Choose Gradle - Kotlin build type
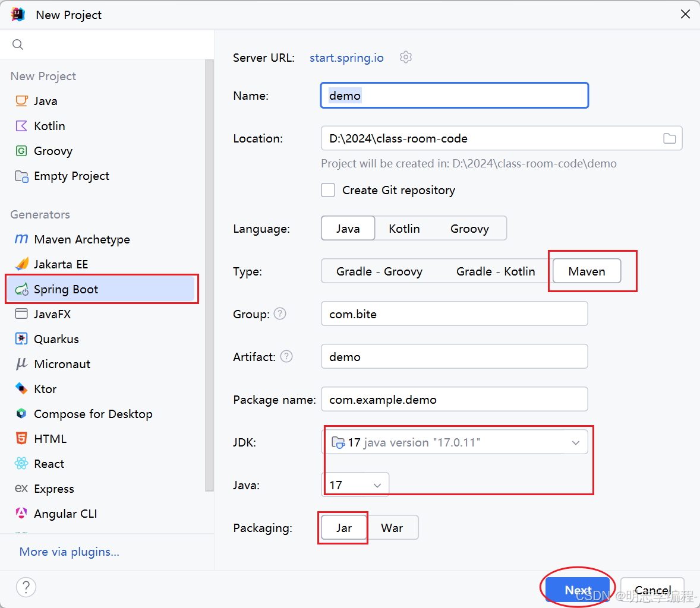Image resolution: width=700 pixels, height=608 pixels. coord(496,271)
